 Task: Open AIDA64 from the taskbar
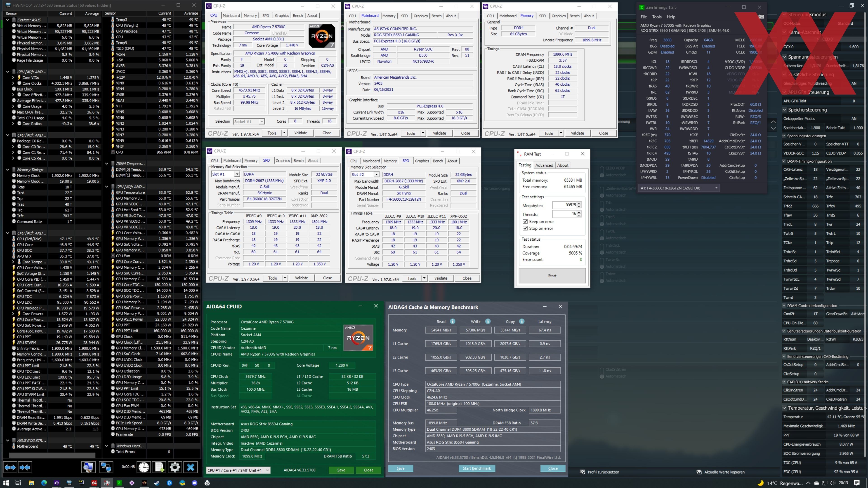click(x=94, y=483)
